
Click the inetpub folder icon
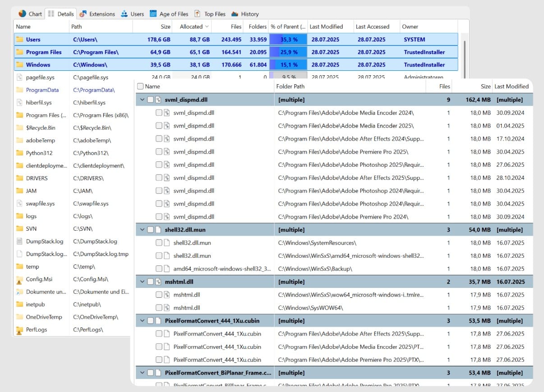tap(19, 304)
